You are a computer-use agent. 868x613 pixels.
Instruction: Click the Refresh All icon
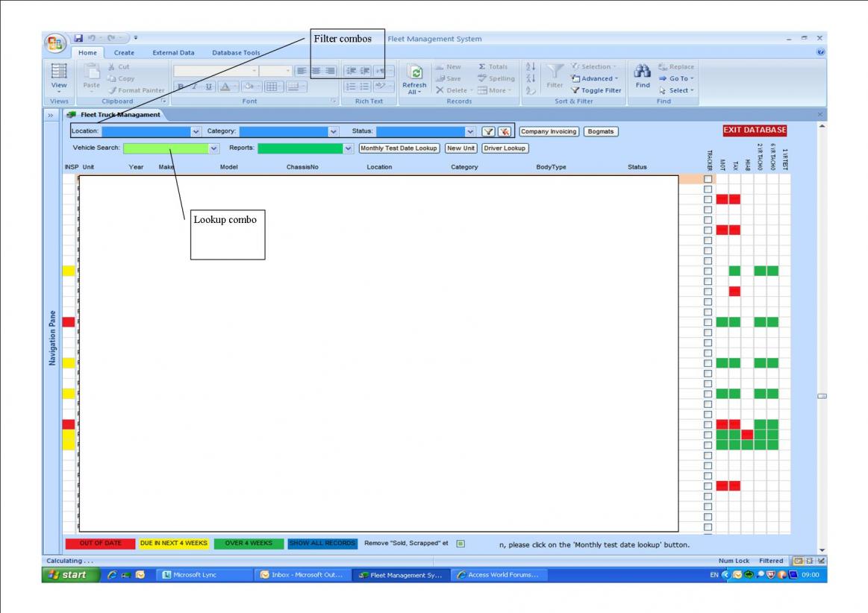click(x=415, y=72)
